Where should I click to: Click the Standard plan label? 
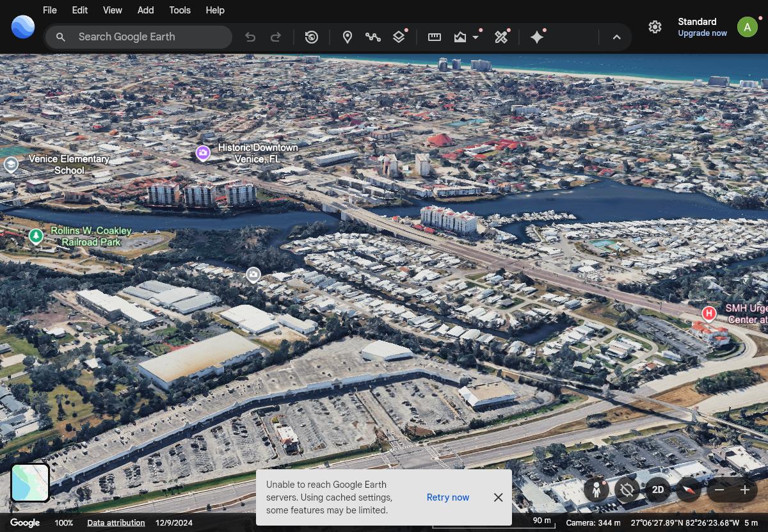[697, 22]
